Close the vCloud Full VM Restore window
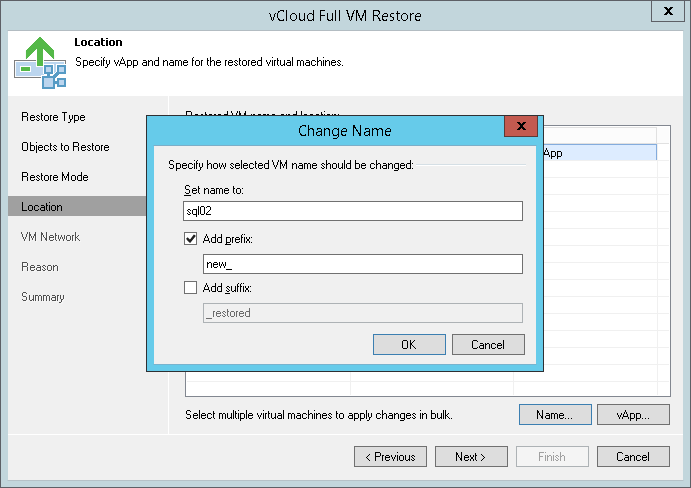Image resolution: width=691 pixels, height=488 pixels. point(667,12)
